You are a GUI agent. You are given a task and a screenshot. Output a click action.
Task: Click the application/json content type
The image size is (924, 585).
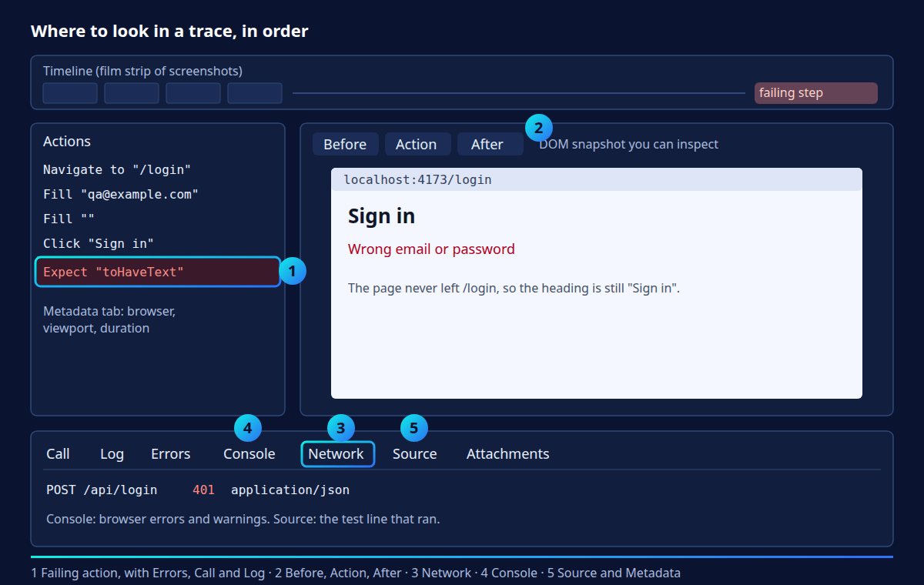(290, 490)
